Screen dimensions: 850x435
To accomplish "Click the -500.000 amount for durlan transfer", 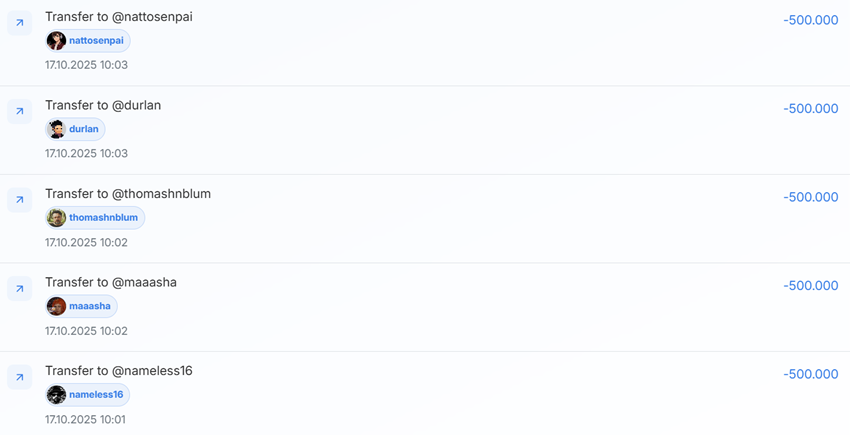I will (810, 109).
